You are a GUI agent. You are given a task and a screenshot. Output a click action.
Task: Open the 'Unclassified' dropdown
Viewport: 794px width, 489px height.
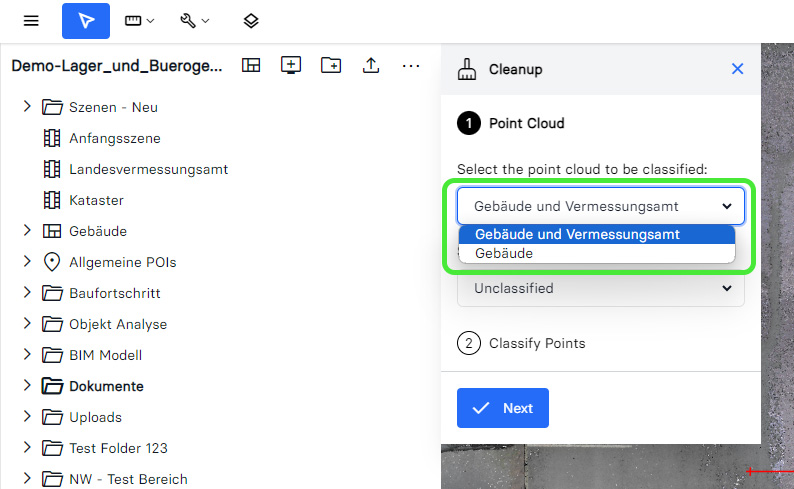pyautogui.click(x=600, y=289)
